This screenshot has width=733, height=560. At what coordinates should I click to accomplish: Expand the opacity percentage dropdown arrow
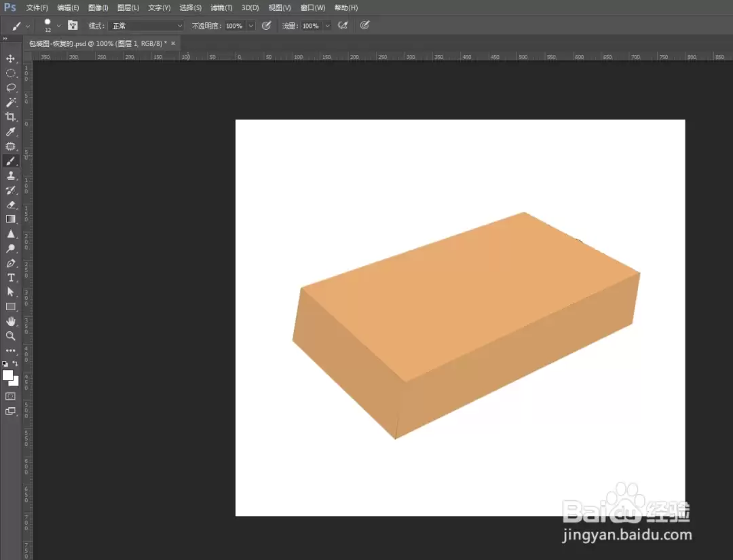point(251,26)
